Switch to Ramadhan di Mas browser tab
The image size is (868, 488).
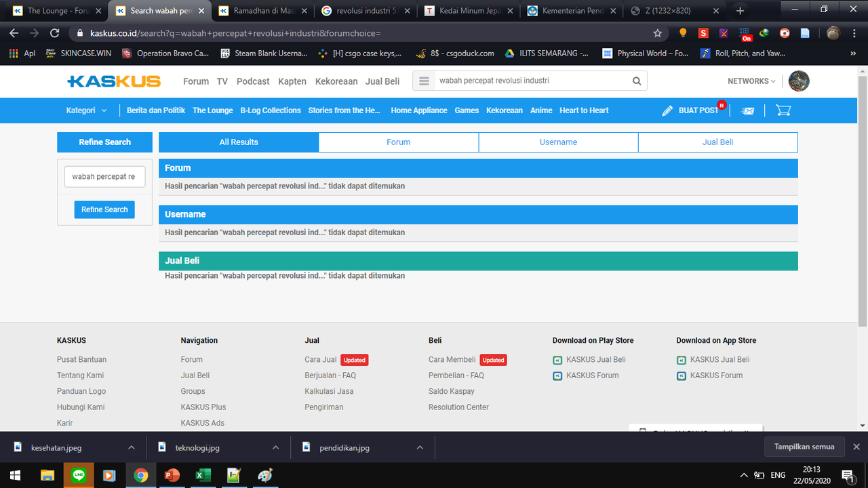261,11
